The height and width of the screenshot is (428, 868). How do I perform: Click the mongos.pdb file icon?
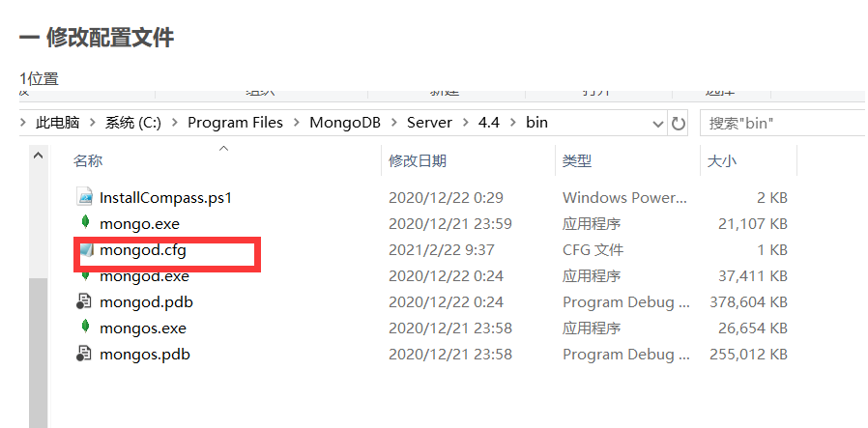point(83,354)
